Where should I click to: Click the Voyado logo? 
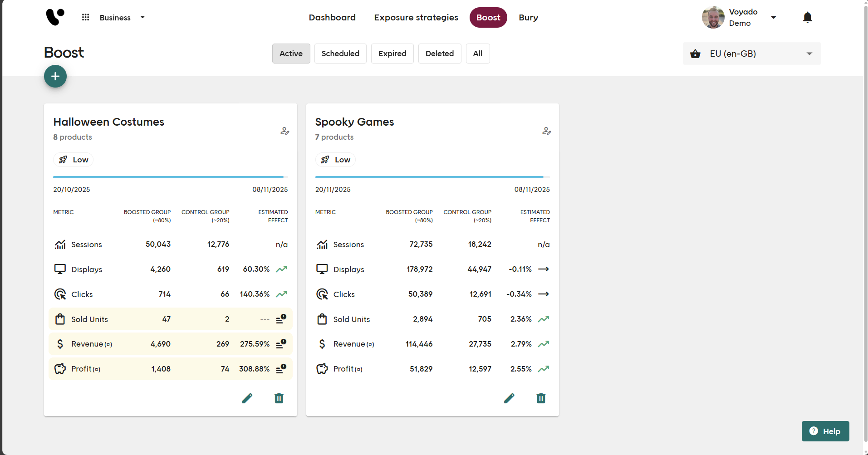[x=55, y=18]
